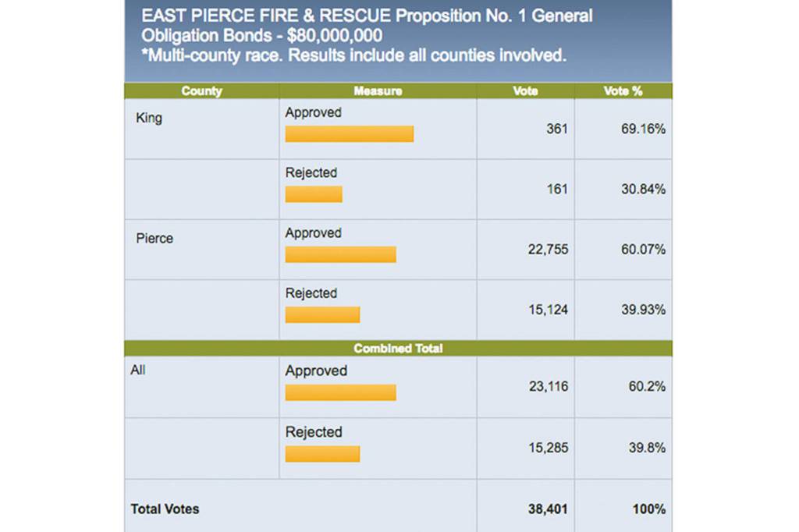Select the All row label

point(138,371)
